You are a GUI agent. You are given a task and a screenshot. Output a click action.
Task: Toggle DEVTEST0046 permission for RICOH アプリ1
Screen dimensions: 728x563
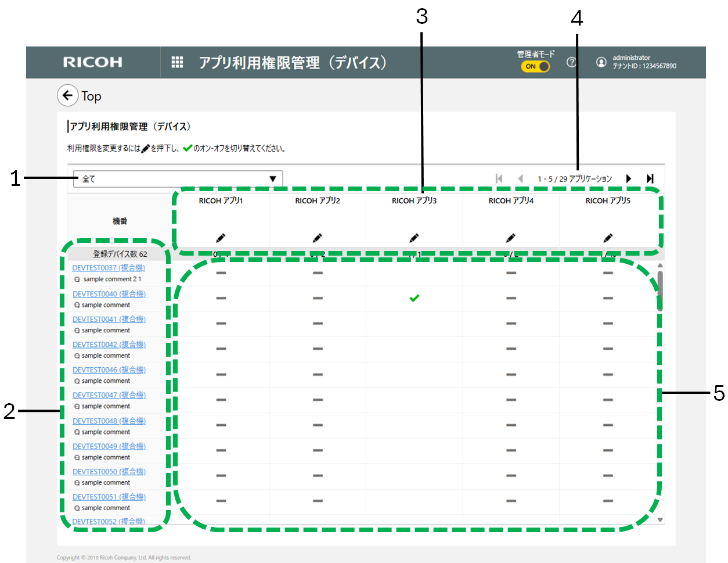(221, 374)
